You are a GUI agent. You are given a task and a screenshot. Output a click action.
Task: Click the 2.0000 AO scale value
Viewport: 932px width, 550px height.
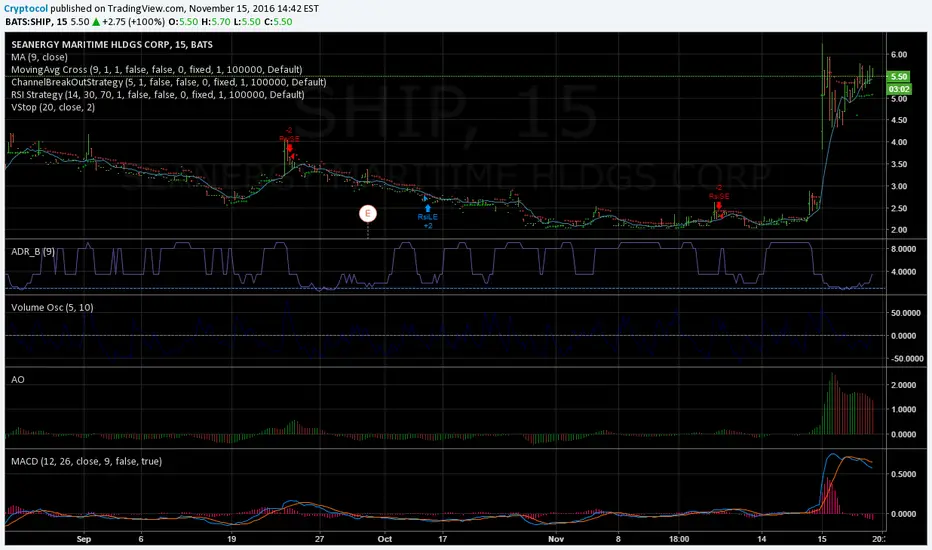[x=903, y=385]
